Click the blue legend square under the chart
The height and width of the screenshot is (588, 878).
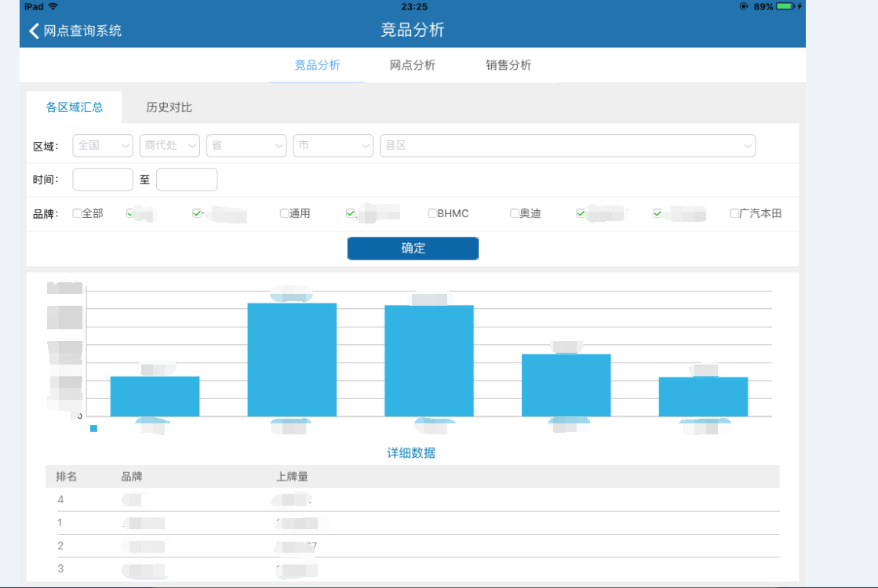94,428
